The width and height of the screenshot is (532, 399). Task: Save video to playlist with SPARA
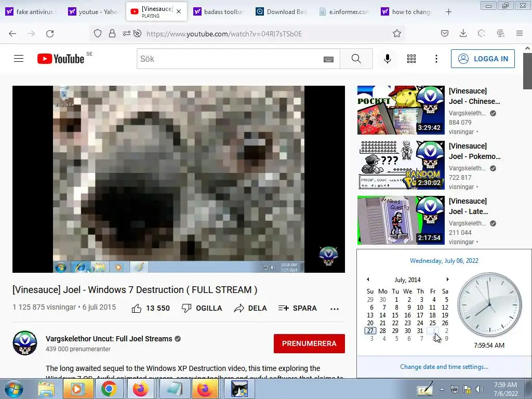[x=297, y=308]
